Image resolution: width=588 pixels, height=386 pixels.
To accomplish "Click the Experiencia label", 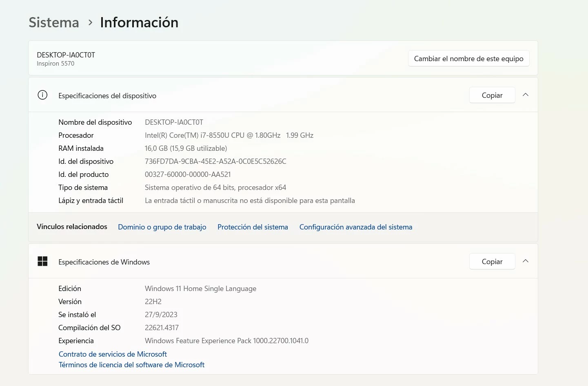I will click(x=76, y=341).
